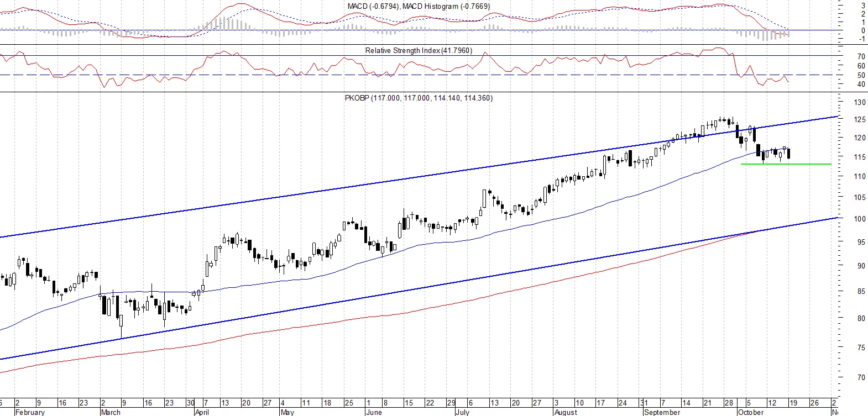The height and width of the screenshot is (416, 868).
Task: Click the May month label
Action: (287, 412)
